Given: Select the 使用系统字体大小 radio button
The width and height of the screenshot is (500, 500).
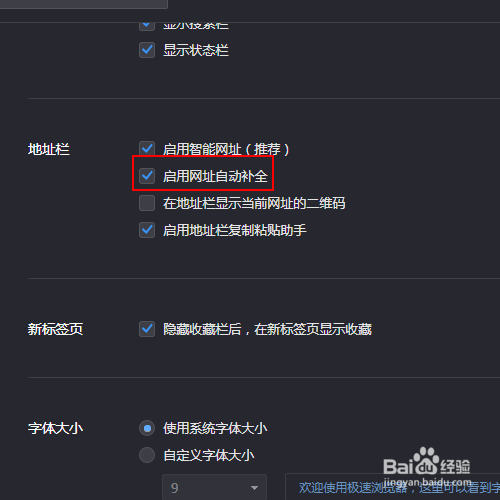Looking at the screenshot, I should click(147, 428).
